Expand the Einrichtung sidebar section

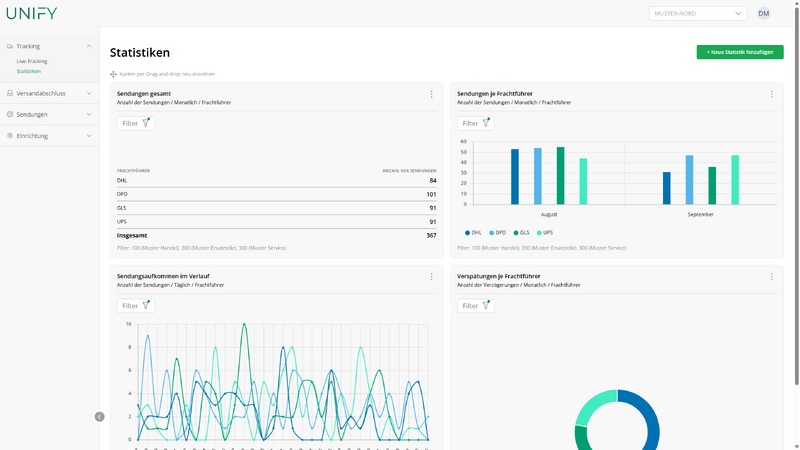pyautogui.click(x=49, y=136)
